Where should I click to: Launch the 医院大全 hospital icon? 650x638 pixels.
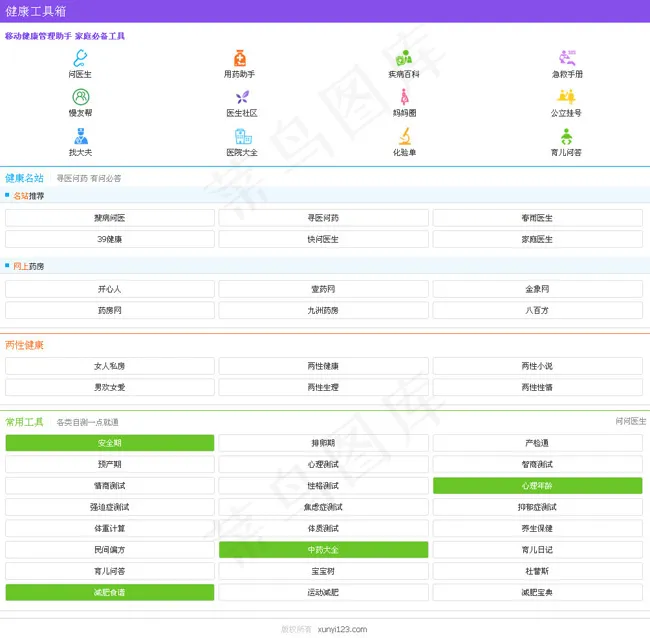(x=242, y=137)
